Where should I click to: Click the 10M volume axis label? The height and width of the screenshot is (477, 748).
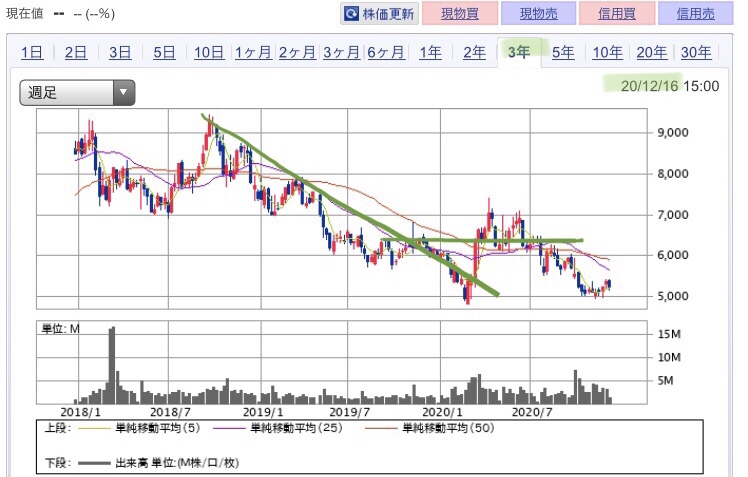pos(669,357)
